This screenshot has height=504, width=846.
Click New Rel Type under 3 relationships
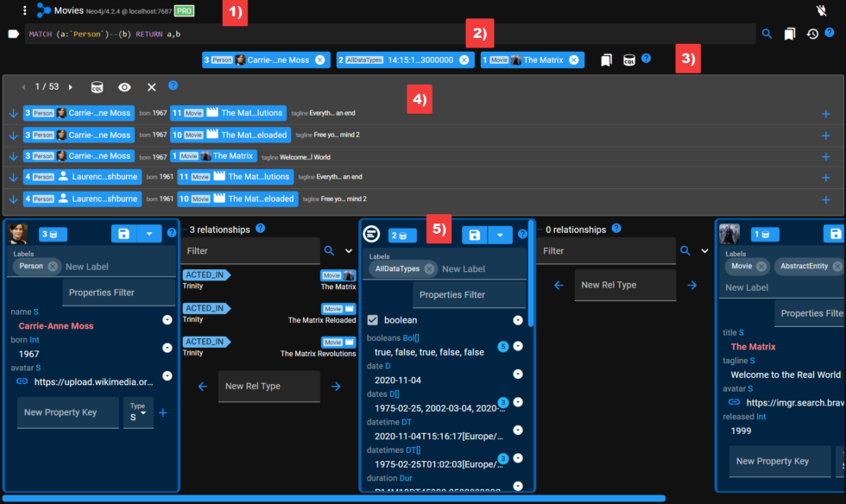[x=268, y=387]
